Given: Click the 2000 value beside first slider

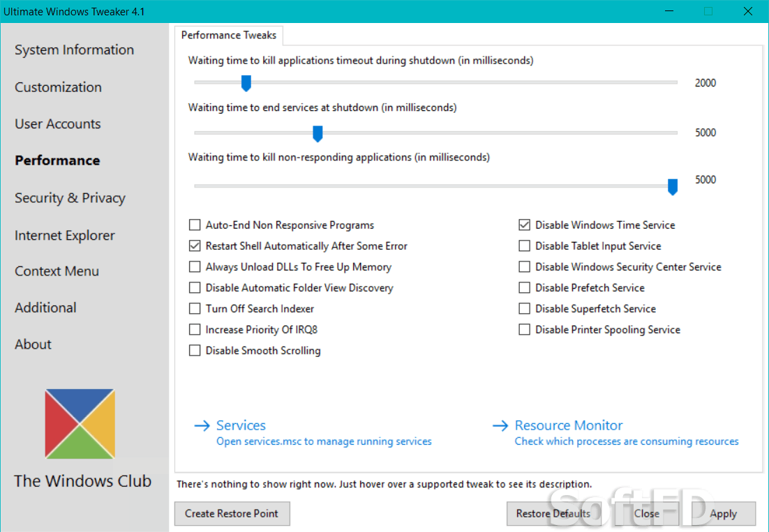Looking at the screenshot, I should [x=705, y=83].
